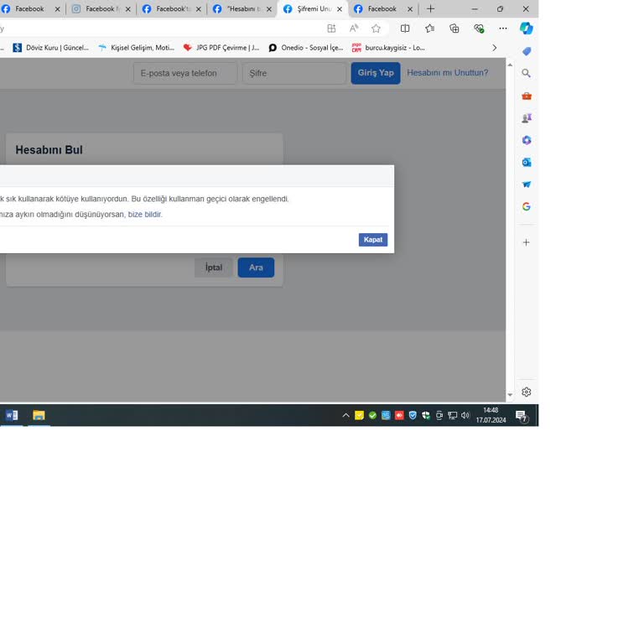Switch to the first Facebook tab
Viewport: 644px width, 644px height.
(29, 8)
